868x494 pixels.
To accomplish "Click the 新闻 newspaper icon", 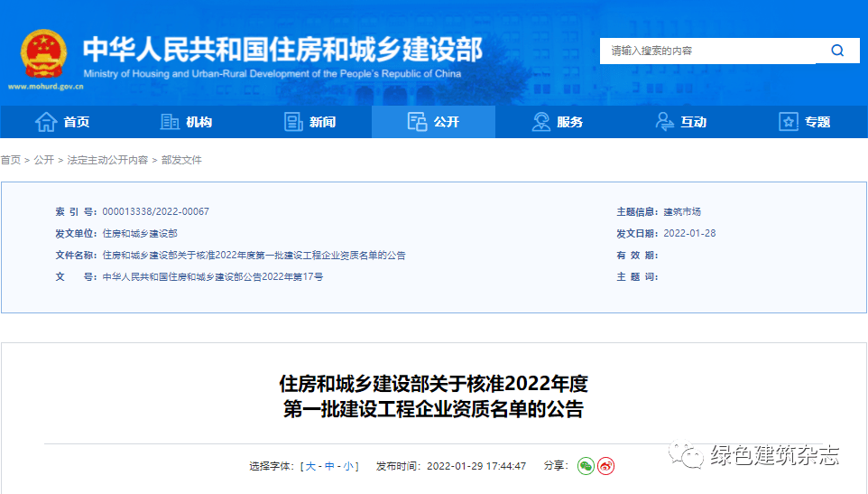I will pos(293,122).
